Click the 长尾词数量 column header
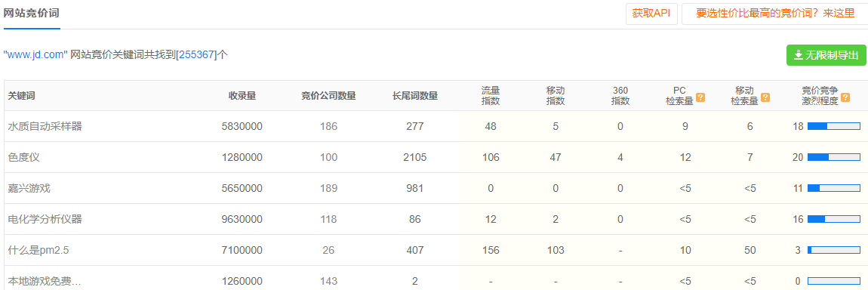 pyautogui.click(x=414, y=96)
